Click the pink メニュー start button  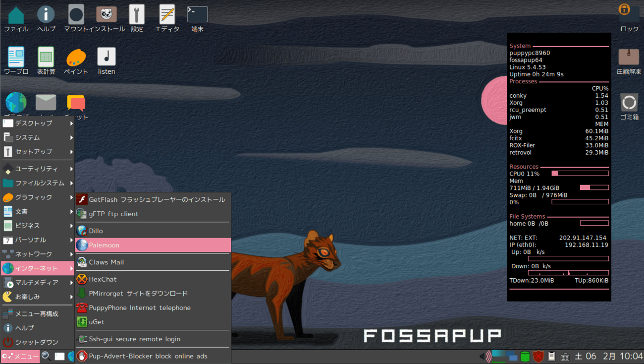(x=20, y=356)
